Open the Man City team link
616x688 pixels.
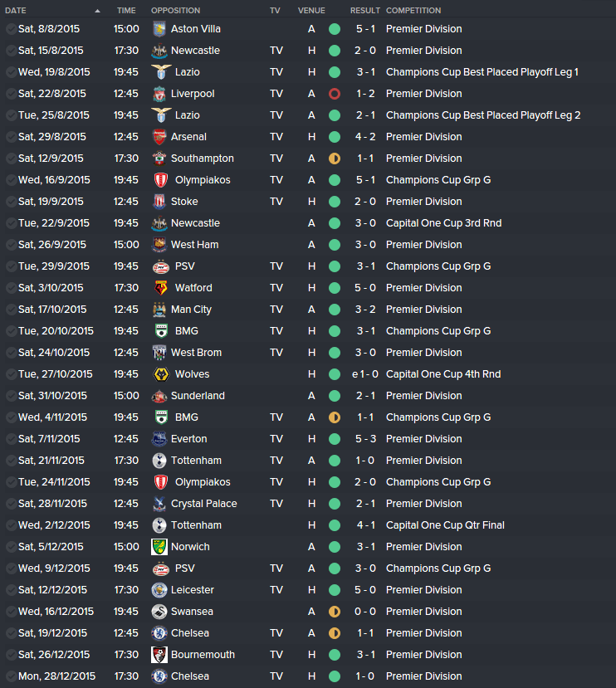point(191,310)
